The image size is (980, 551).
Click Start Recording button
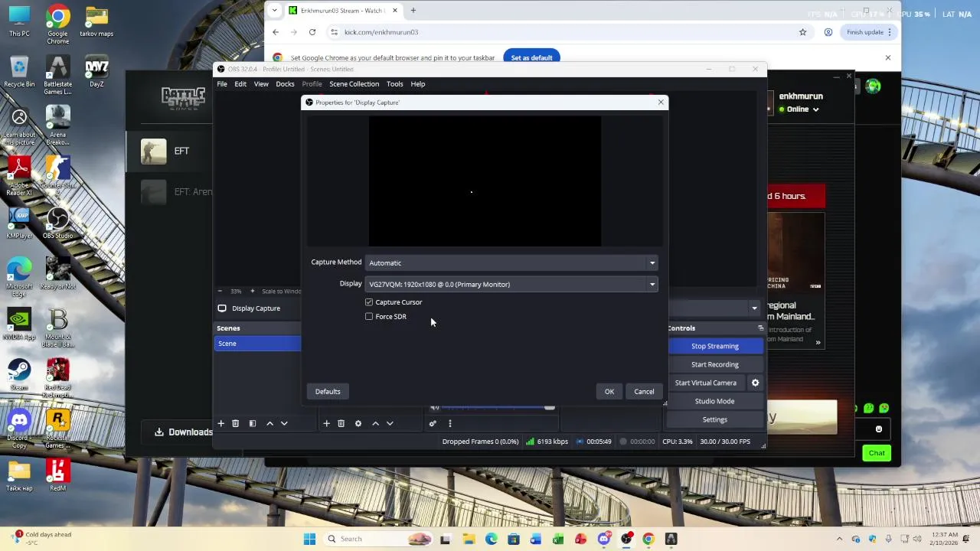715,364
